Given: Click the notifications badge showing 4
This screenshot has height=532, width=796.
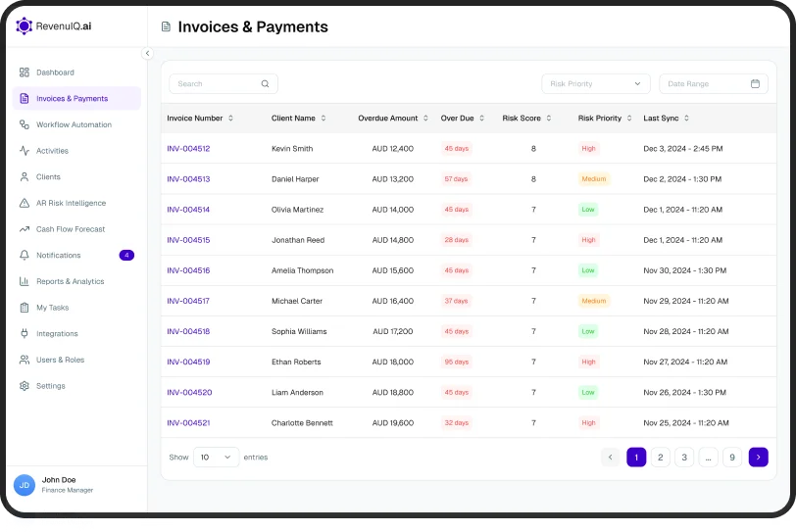Looking at the screenshot, I should (x=126, y=255).
